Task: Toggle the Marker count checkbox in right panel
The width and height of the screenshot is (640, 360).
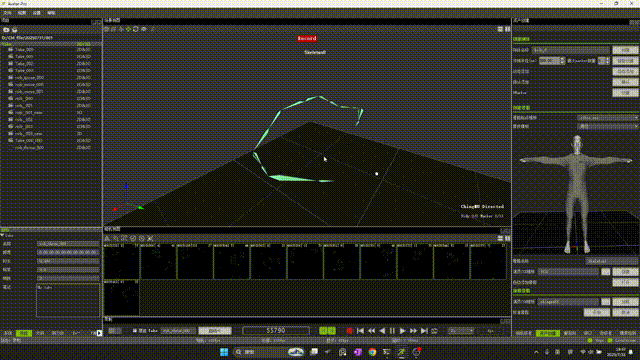Action: coord(569,61)
